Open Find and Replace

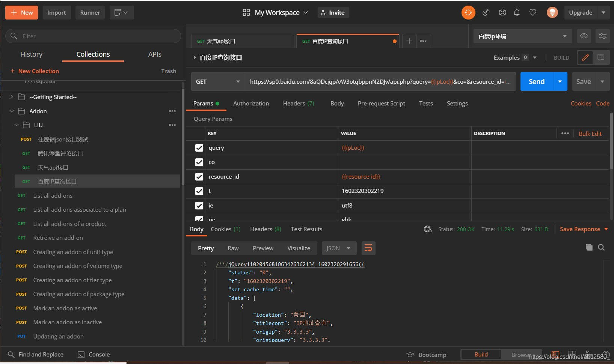click(x=36, y=354)
